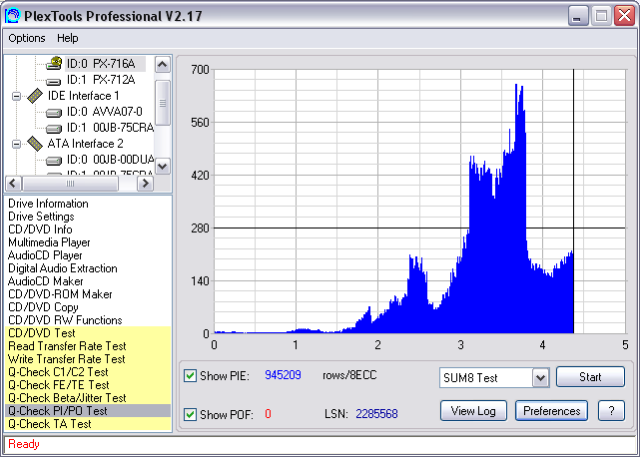Click the device tree horizontal scrollbar thumb

70,184
